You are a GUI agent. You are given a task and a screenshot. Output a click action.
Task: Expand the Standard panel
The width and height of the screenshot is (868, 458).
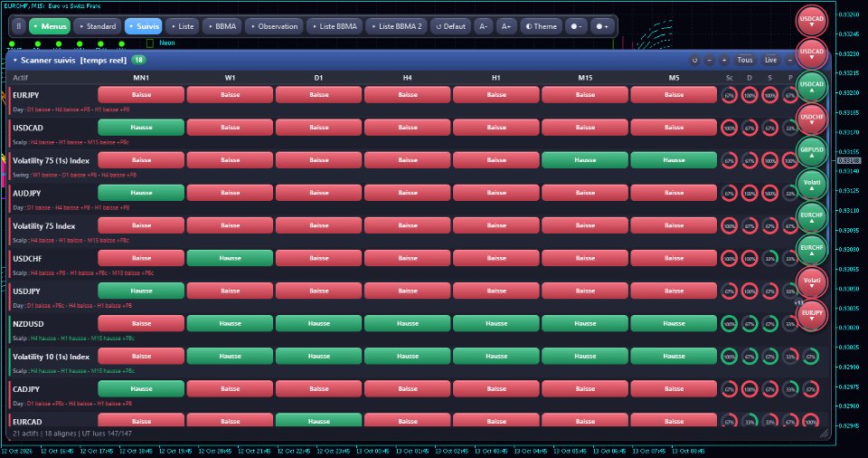(x=98, y=26)
